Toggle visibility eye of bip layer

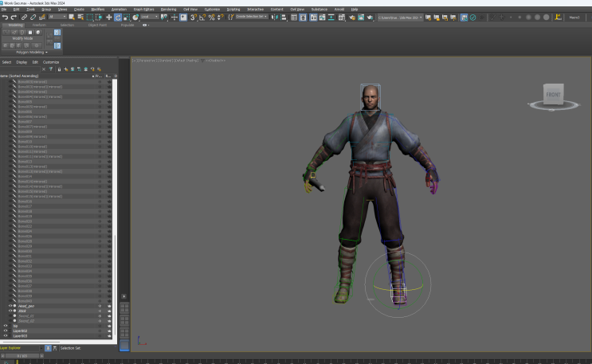pos(6,326)
